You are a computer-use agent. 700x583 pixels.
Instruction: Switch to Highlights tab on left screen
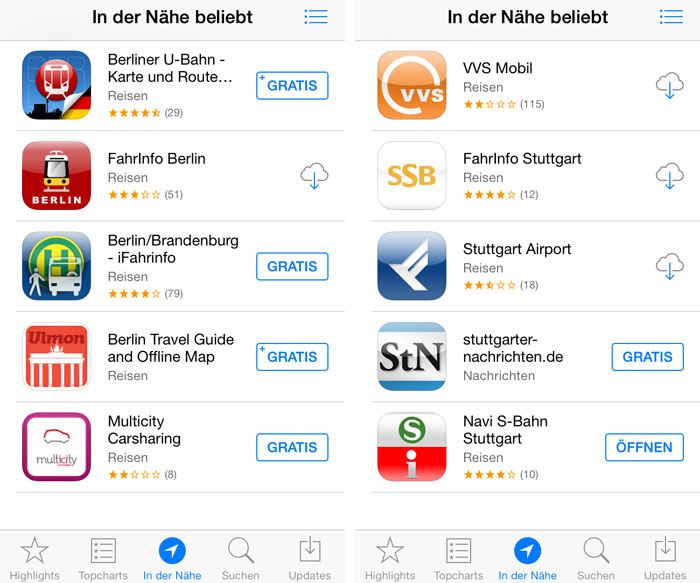coord(34,558)
